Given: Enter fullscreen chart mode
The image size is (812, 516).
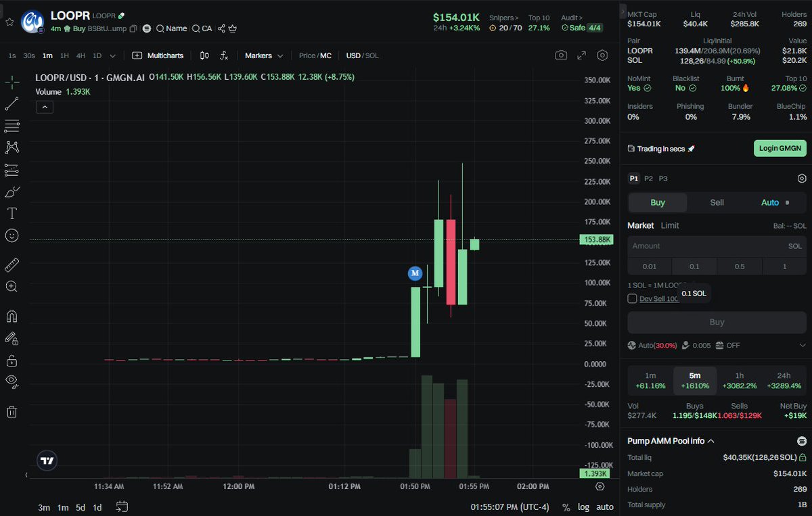Looking at the screenshot, I should click(581, 55).
